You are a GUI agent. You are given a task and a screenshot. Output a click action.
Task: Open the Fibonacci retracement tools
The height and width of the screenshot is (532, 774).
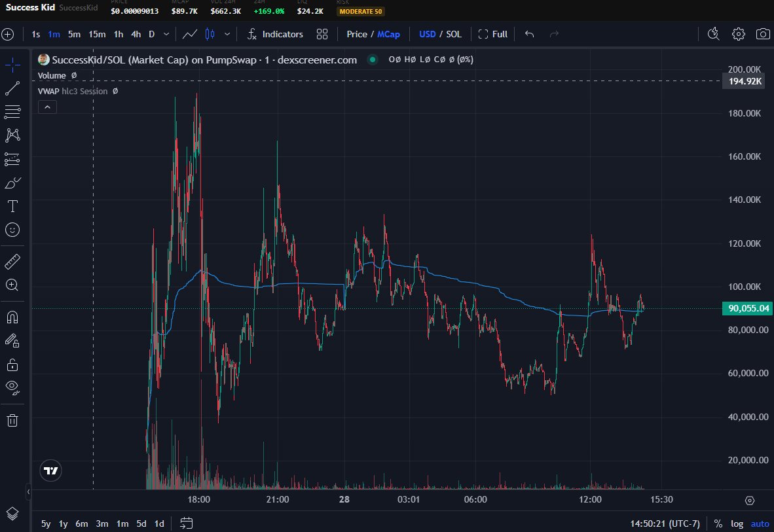[12, 111]
